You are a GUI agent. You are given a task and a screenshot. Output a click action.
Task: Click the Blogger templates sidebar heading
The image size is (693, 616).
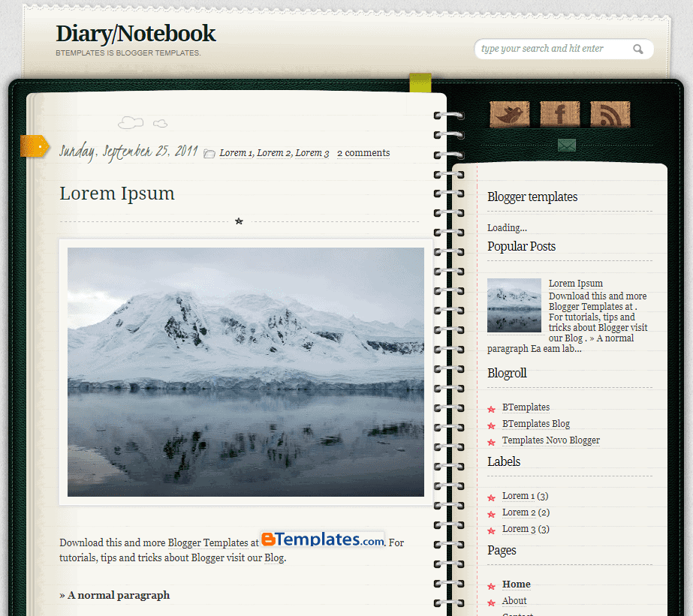532,197
